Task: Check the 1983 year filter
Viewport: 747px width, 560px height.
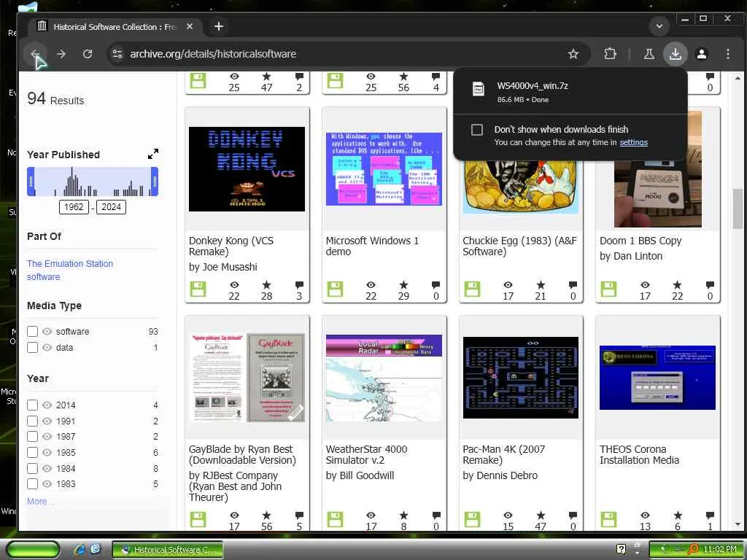Action: point(32,484)
